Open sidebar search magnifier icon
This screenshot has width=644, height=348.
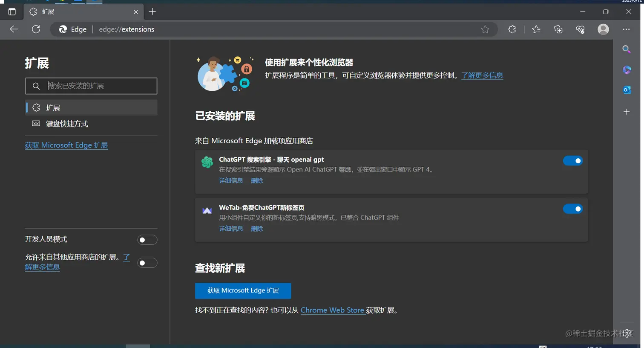627,49
